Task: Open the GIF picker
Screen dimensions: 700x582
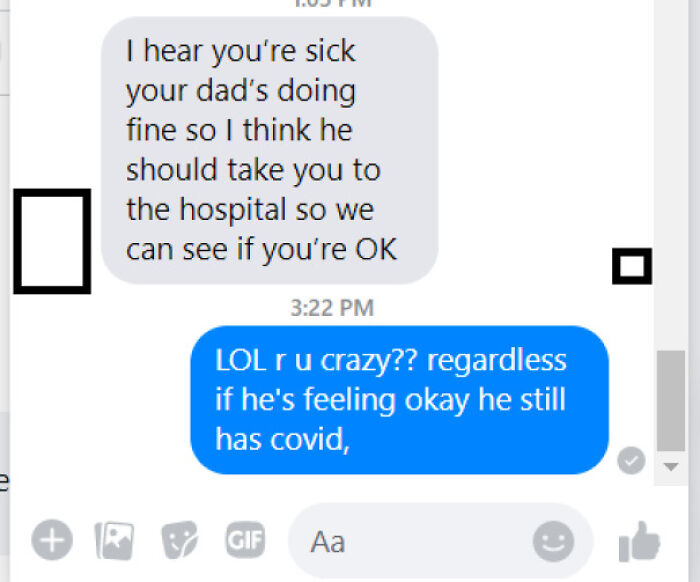Action: [245, 540]
